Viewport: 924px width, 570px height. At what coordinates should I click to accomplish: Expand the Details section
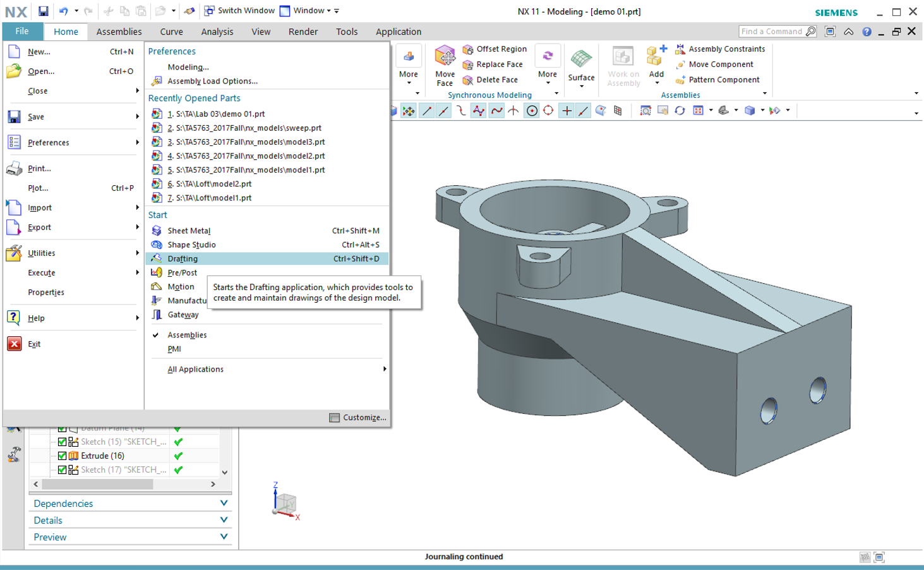(x=129, y=521)
